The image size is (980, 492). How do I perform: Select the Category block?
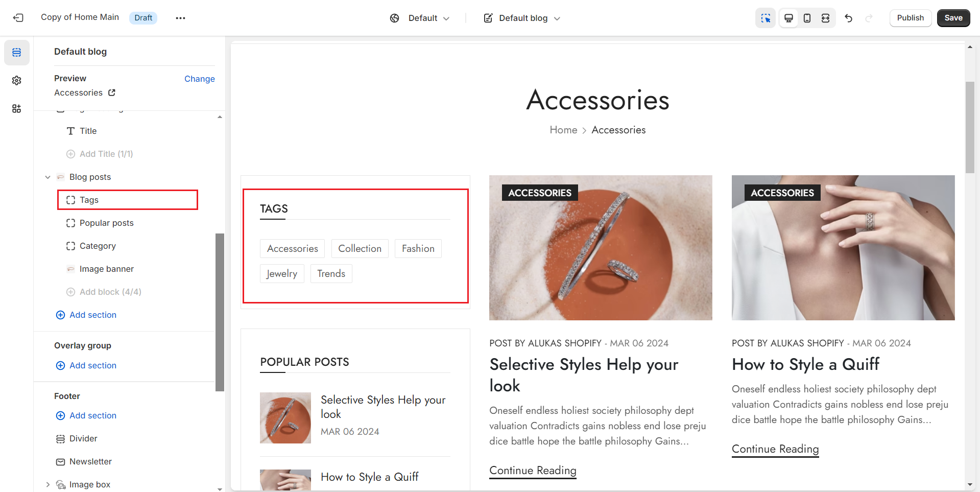[98, 246]
